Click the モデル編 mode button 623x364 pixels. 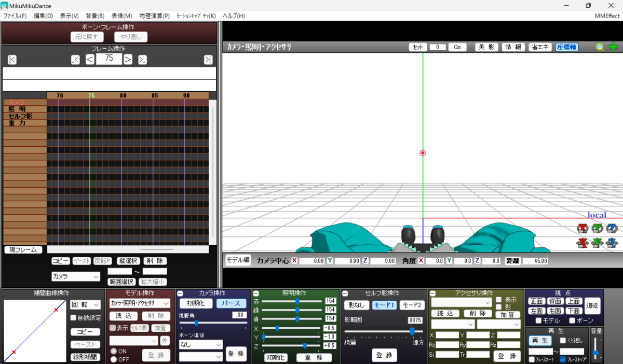[238, 260]
